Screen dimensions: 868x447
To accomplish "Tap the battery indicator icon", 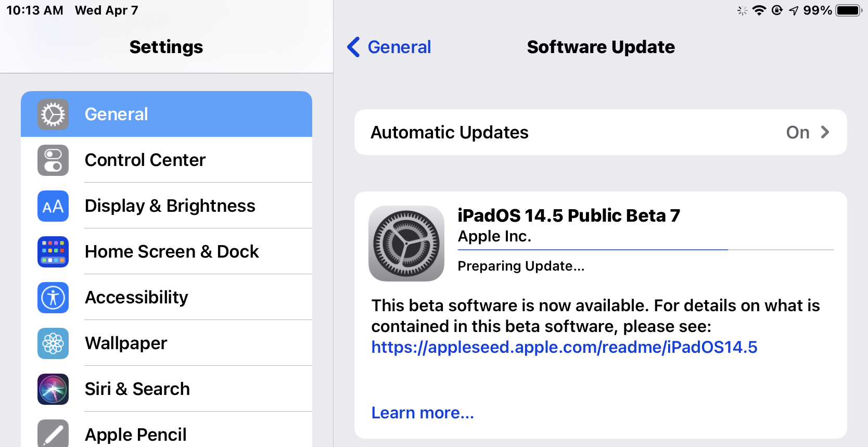I will tap(849, 10).
